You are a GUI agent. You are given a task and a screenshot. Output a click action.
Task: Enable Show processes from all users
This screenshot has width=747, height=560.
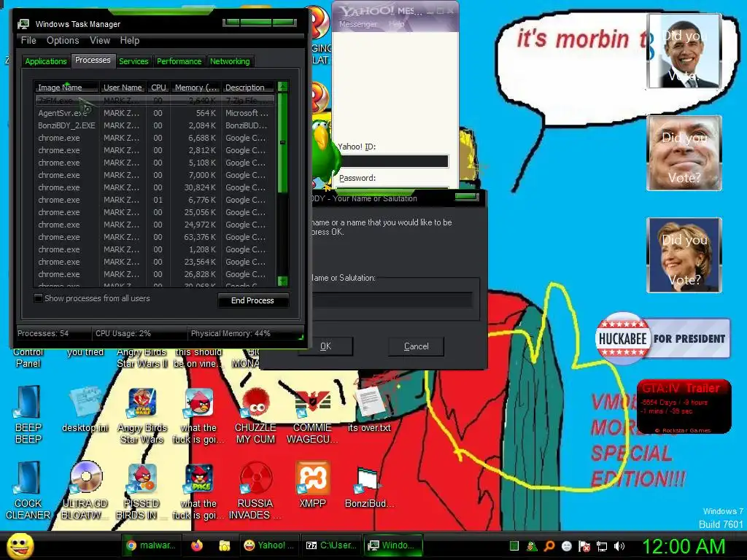(x=38, y=298)
